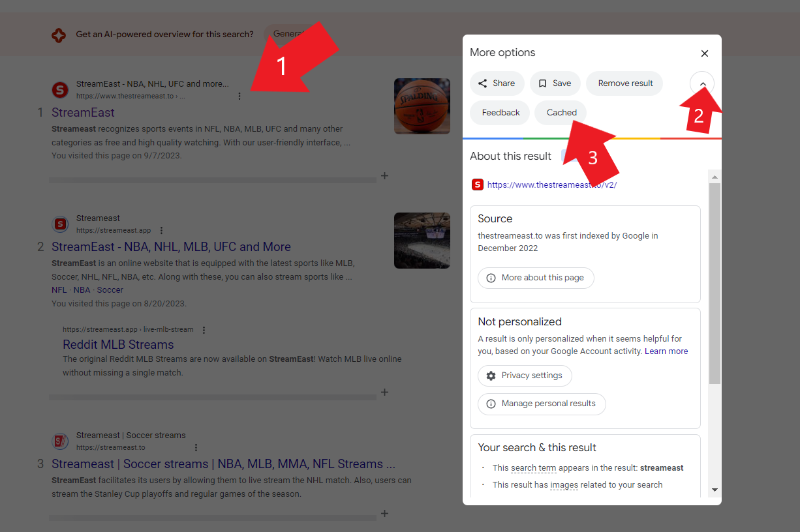Click the thestreameast.to/v2 URL in the panel

[552, 185]
